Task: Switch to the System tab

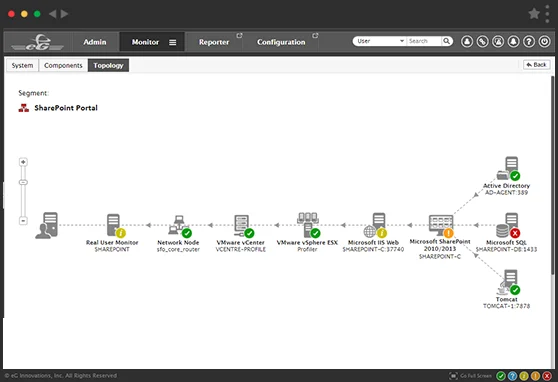Action: point(22,66)
